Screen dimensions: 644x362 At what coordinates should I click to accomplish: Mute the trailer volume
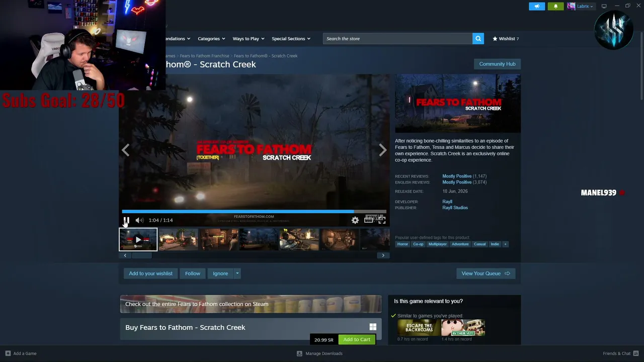pyautogui.click(x=139, y=220)
